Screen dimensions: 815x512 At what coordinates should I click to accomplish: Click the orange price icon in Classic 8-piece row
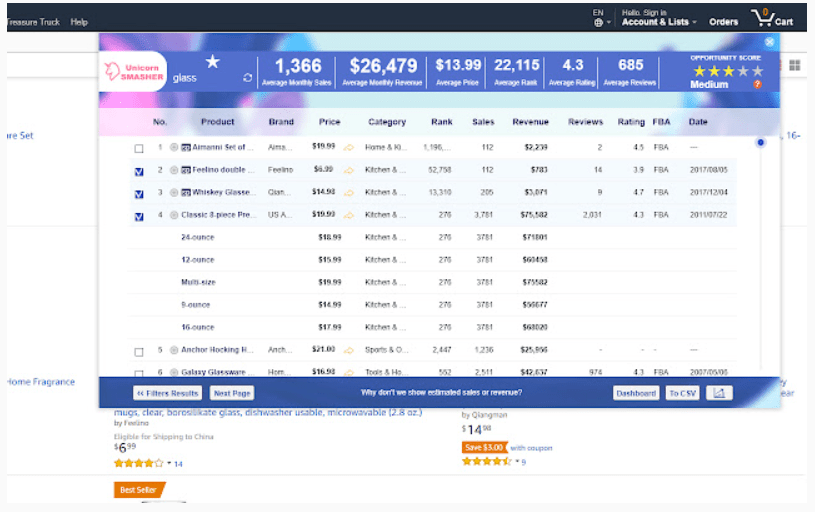(349, 215)
